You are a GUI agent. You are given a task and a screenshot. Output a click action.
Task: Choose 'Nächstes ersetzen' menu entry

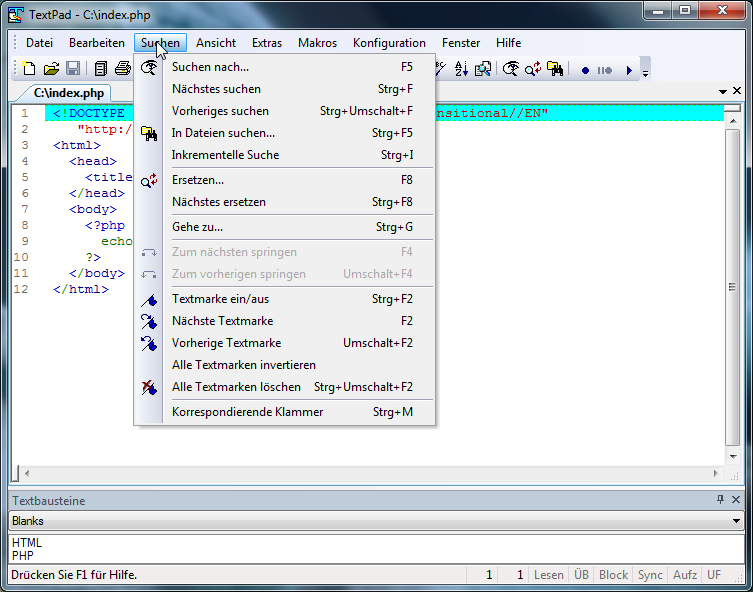pos(284,202)
